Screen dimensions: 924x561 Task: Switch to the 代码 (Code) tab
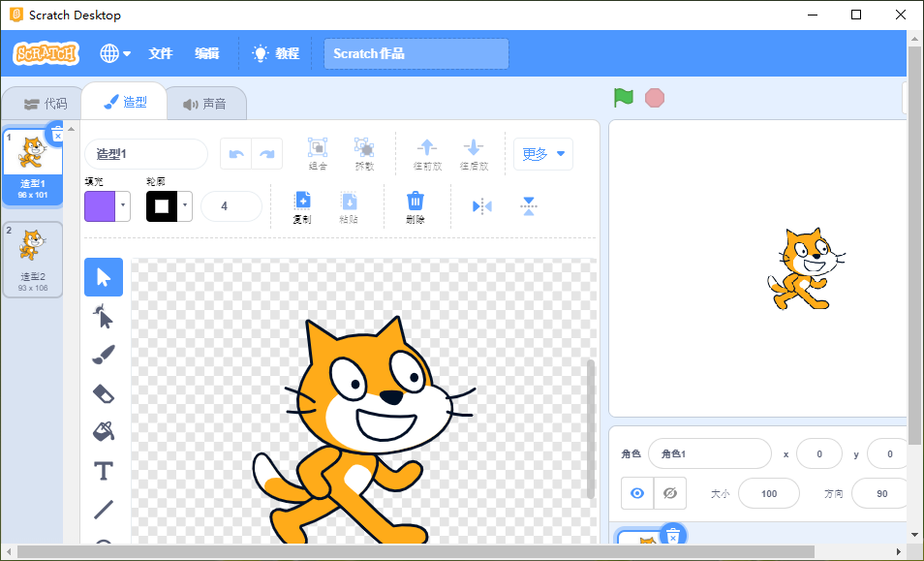45,104
